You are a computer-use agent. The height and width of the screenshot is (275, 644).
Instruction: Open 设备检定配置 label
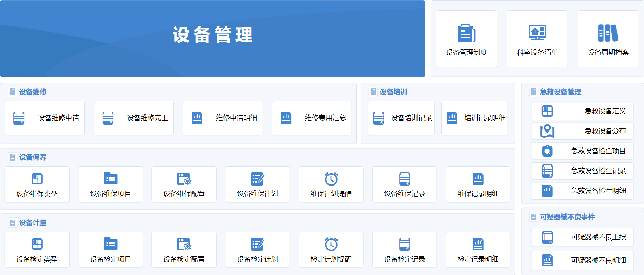point(184,259)
